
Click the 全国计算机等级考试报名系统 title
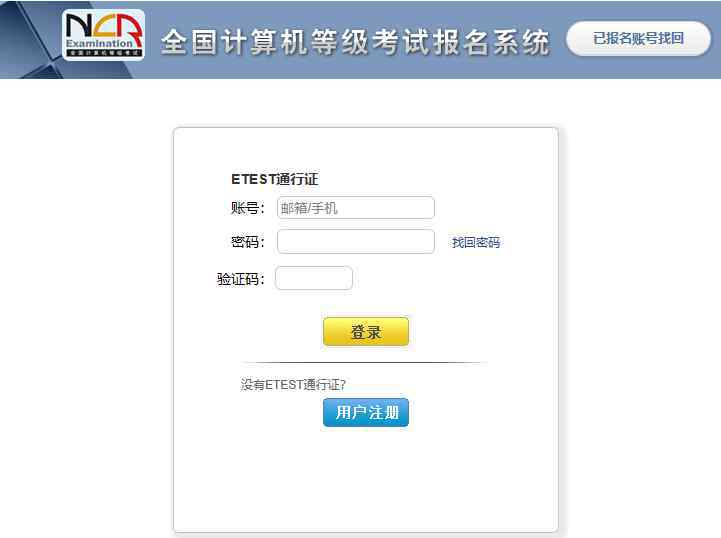355,42
